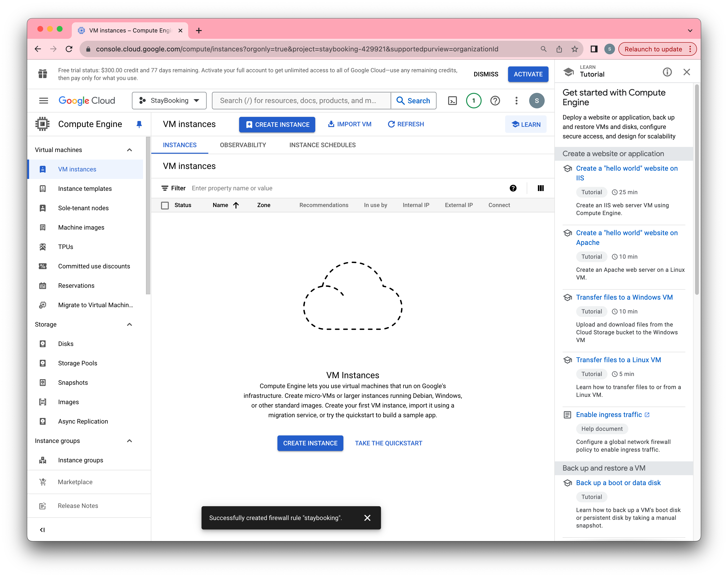728x577 pixels.
Task: Toggle the browser side panel button
Action: [x=594, y=49]
